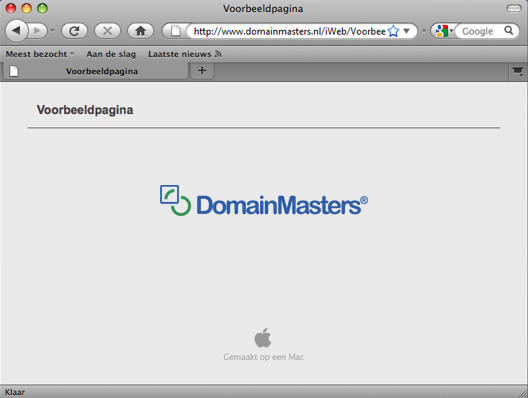Go to the Home page
The width and height of the screenshot is (528, 398).
click(x=140, y=31)
